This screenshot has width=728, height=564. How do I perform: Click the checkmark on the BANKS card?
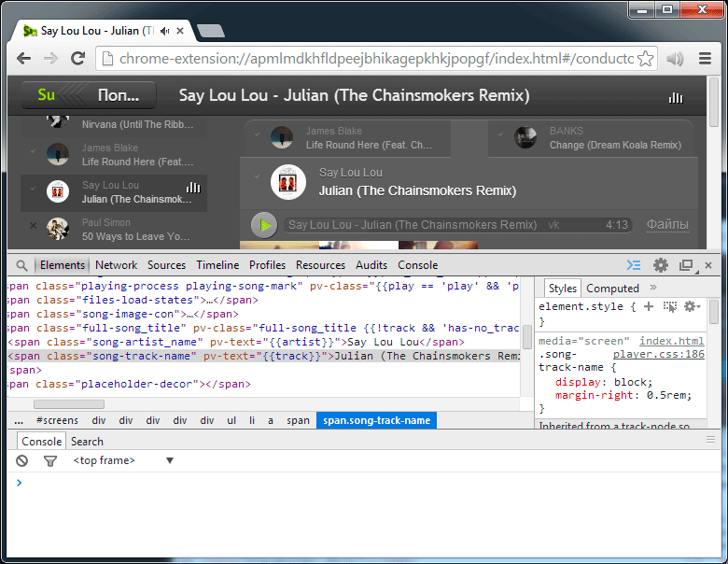point(500,134)
